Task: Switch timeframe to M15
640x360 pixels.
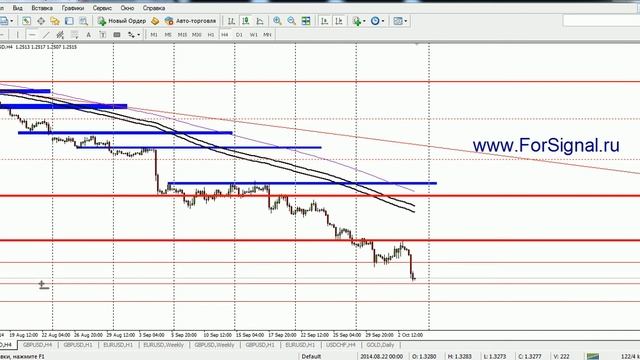Action: pos(182,35)
